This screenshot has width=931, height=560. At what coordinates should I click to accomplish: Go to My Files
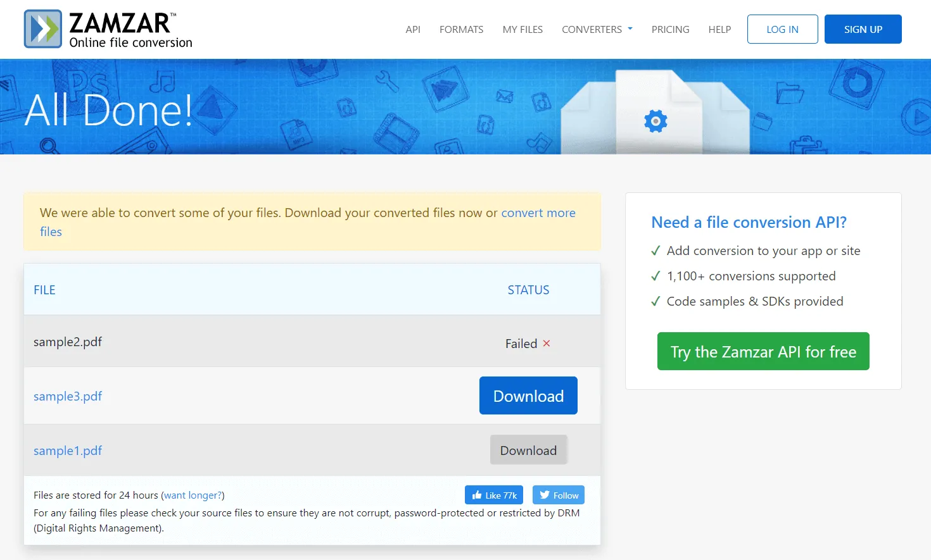[522, 30]
